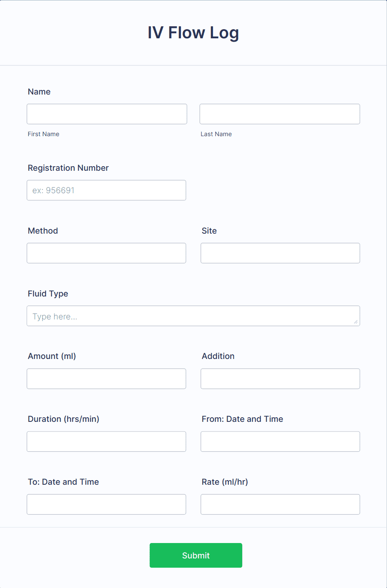The height and width of the screenshot is (588, 387).
Task: Click the resize handle of Fluid Type textarea
Action: pyautogui.click(x=356, y=322)
